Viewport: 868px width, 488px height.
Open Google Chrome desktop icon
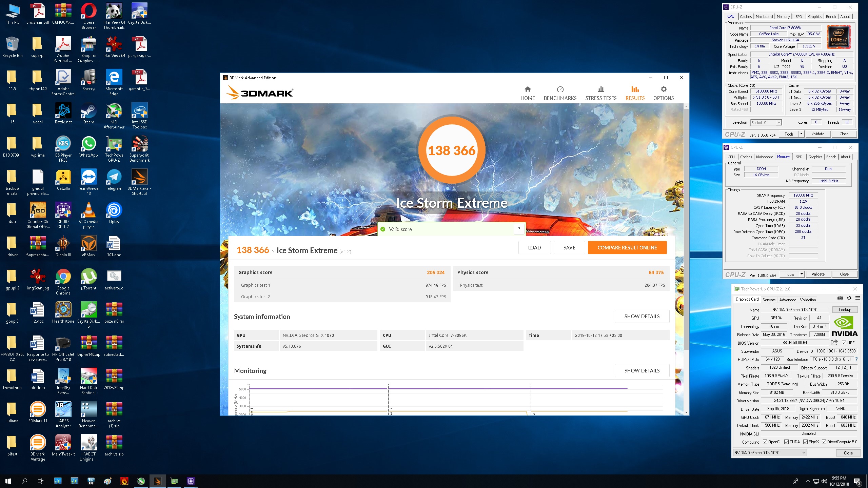tap(63, 282)
